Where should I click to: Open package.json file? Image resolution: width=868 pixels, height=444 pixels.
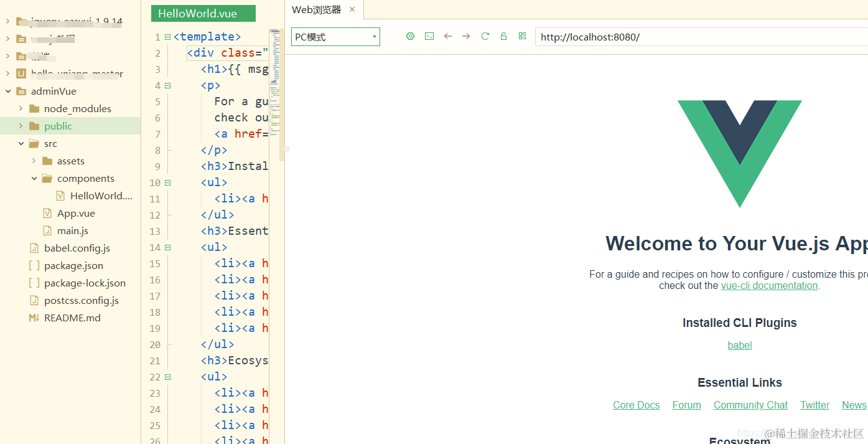(x=73, y=265)
